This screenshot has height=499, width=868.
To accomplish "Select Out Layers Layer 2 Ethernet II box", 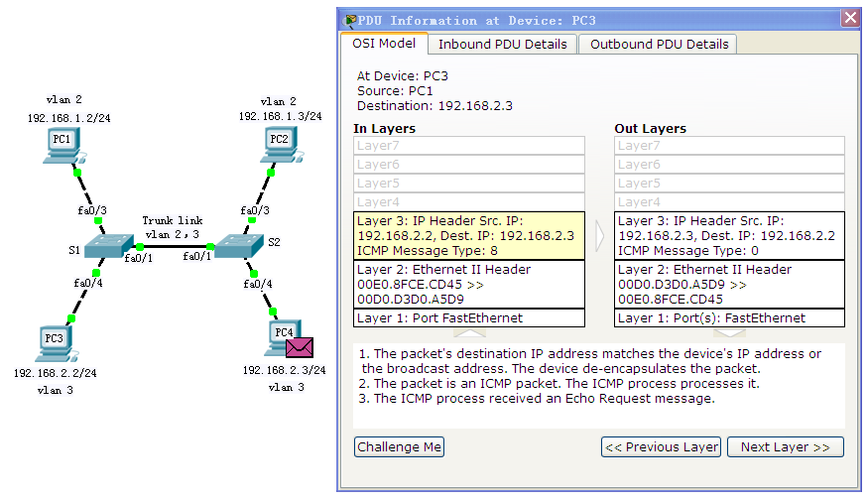I will (729, 285).
